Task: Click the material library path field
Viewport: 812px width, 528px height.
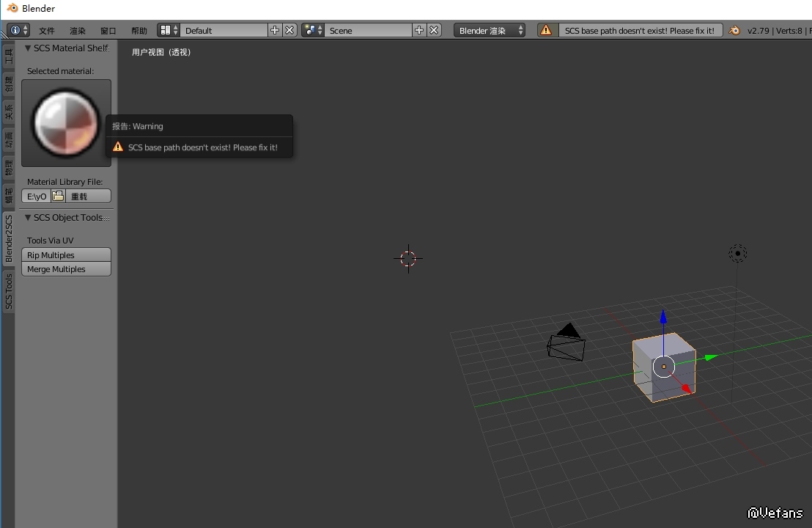Action: coord(37,196)
